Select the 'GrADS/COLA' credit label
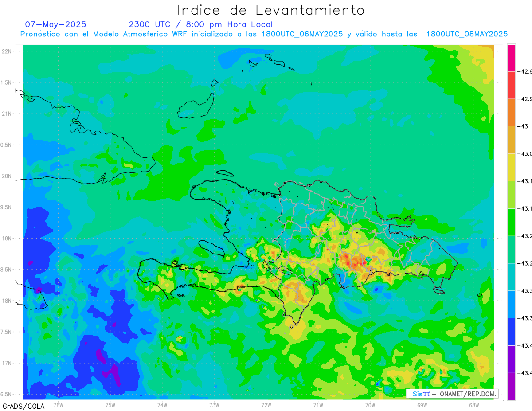The height and width of the screenshot is (411, 532). [23, 406]
